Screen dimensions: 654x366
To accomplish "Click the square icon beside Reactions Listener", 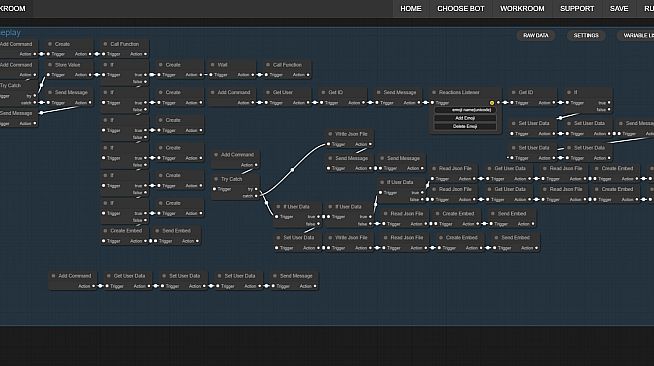I will click(x=434, y=93).
